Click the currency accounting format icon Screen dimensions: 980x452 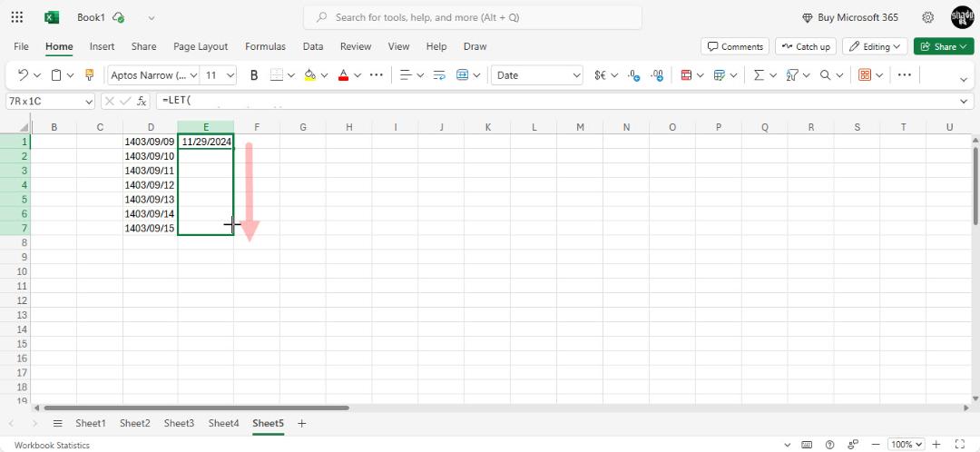click(601, 75)
